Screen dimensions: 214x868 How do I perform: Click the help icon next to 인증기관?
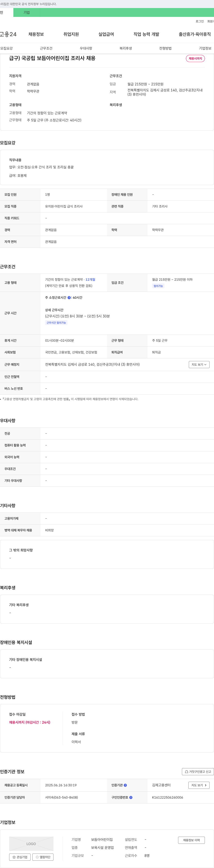tap(125, 785)
